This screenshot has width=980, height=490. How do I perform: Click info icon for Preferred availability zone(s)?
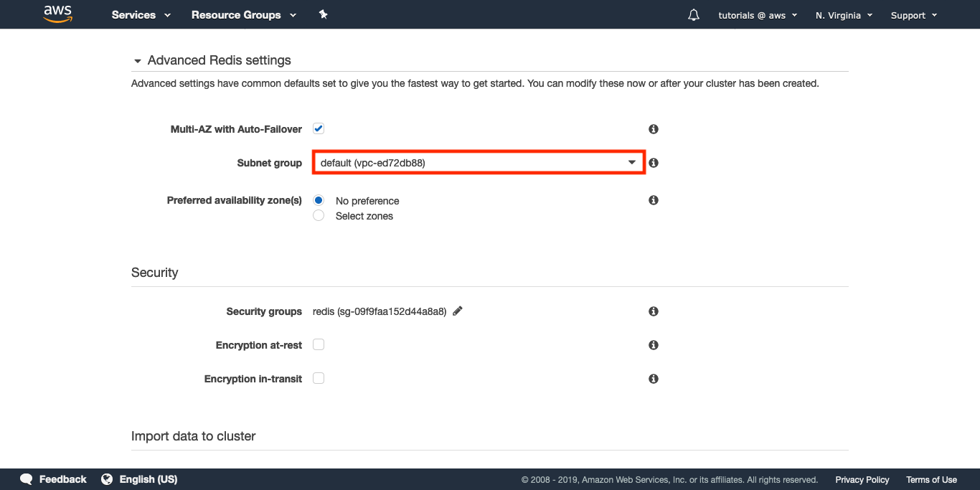tap(654, 200)
